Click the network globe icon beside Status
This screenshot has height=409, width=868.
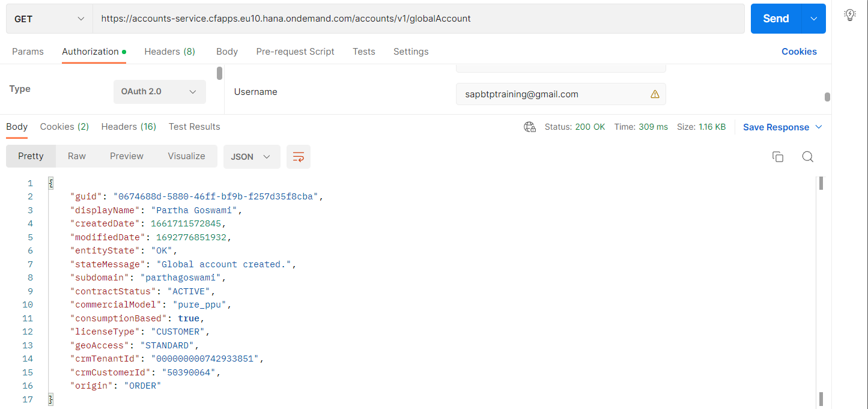point(529,127)
